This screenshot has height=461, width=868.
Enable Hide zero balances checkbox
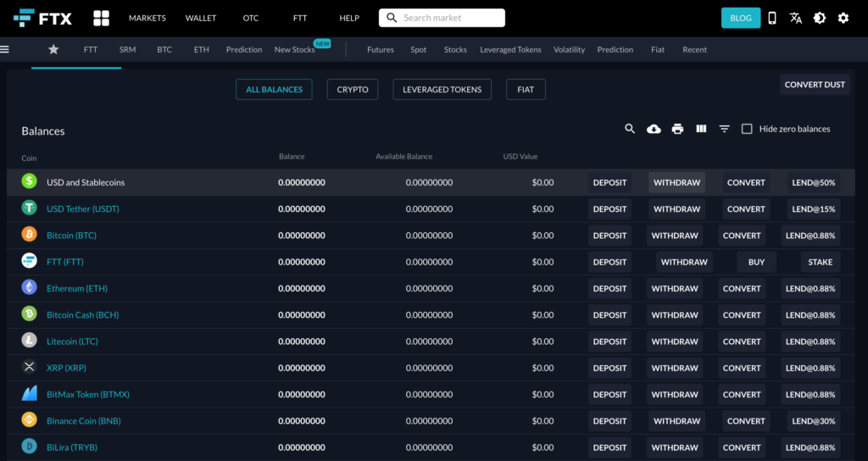tap(747, 129)
